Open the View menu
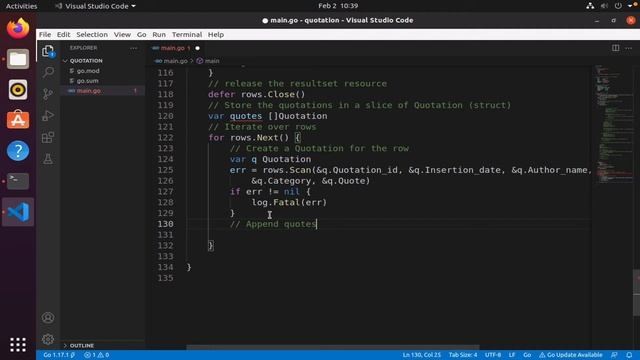 tap(122, 35)
